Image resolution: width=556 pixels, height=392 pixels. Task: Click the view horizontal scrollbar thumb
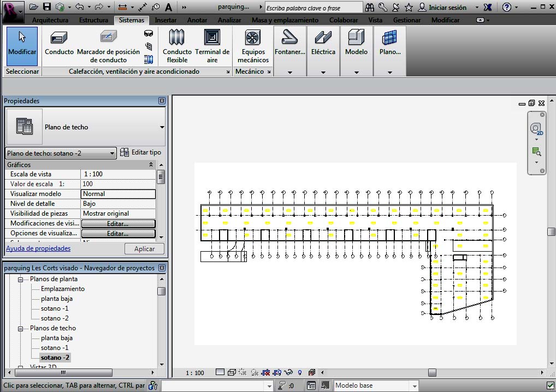tap(432, 372)
